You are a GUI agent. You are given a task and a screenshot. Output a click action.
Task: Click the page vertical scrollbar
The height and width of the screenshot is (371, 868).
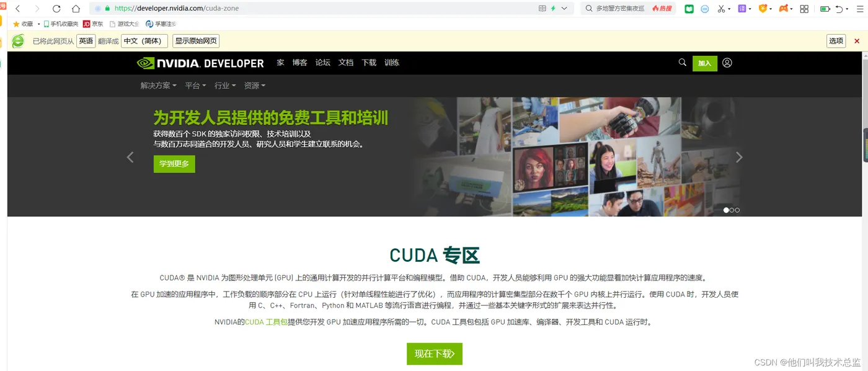coord(866,211)
